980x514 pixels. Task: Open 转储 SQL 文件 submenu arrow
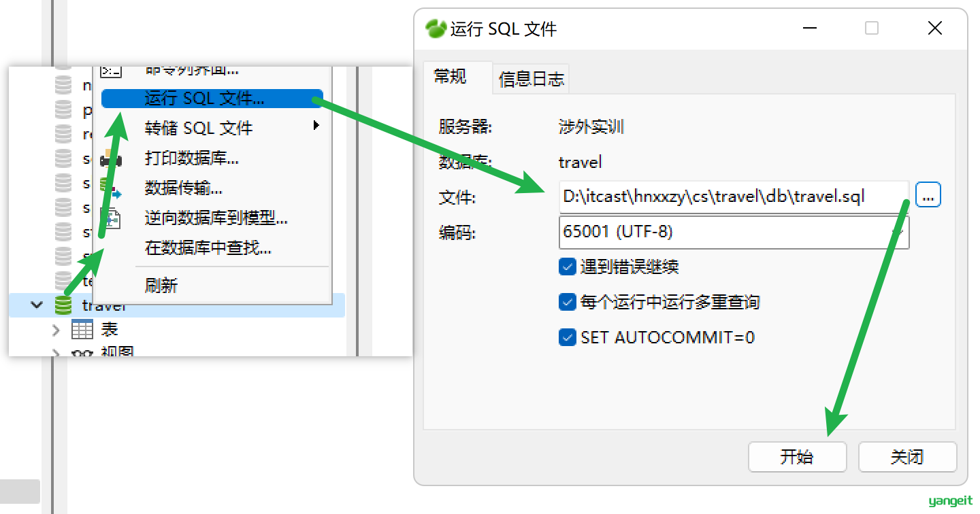[x=316, y=125]
